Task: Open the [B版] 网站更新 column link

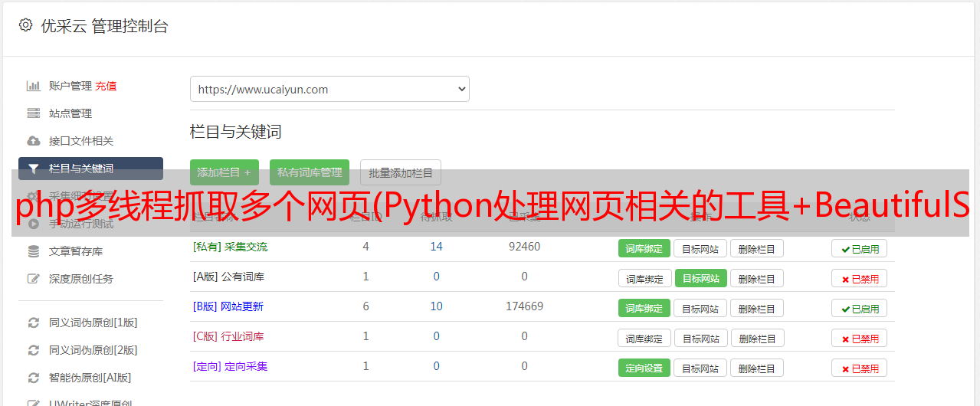Action: (x=228, y=306)
